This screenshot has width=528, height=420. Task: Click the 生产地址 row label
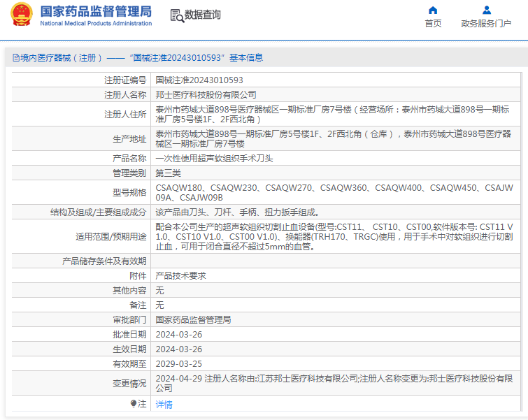click(129, 139)
